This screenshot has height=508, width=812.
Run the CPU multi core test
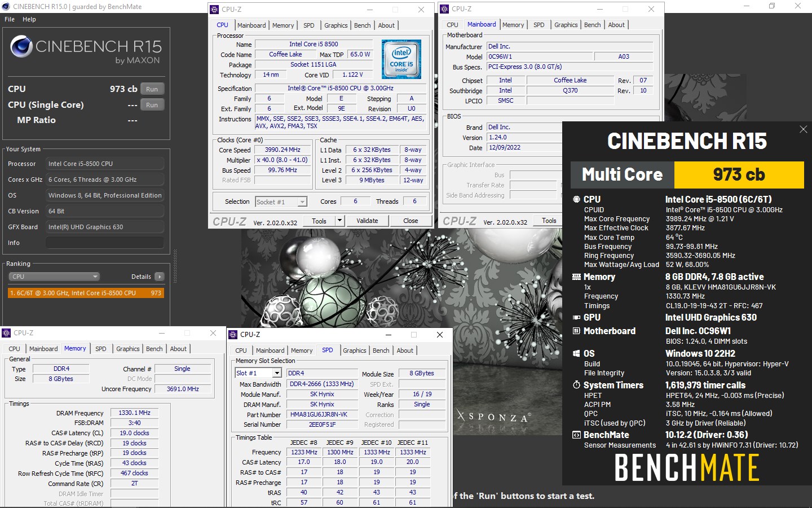[152, 89]
